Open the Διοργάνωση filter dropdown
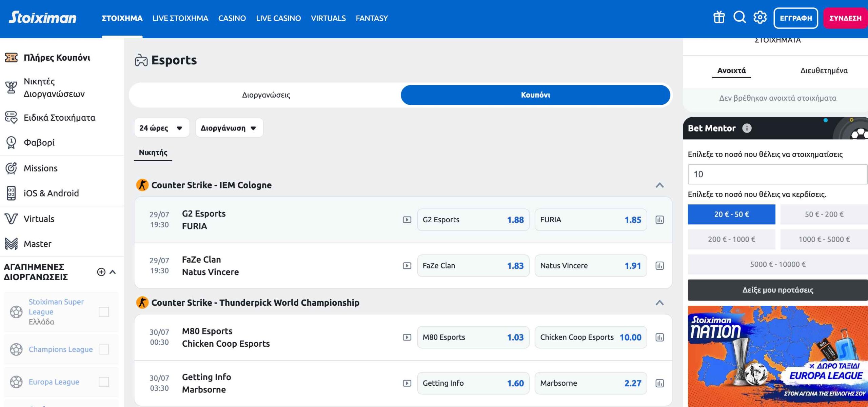868x407 pixels. point(229,128)
